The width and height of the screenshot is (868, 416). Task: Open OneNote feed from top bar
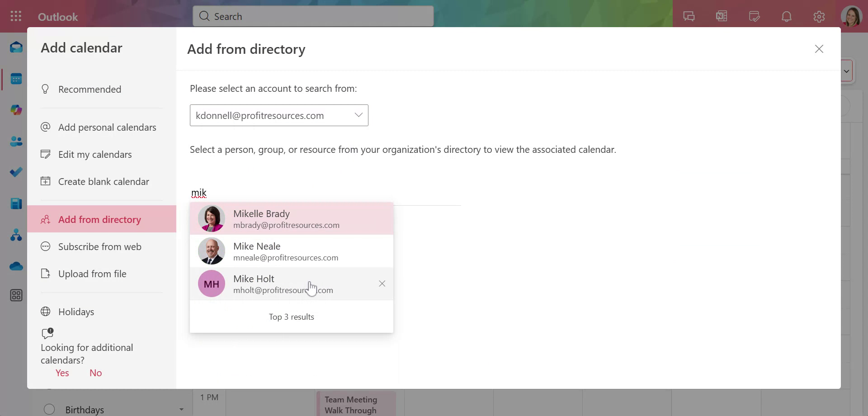click(x=721, y=16)
